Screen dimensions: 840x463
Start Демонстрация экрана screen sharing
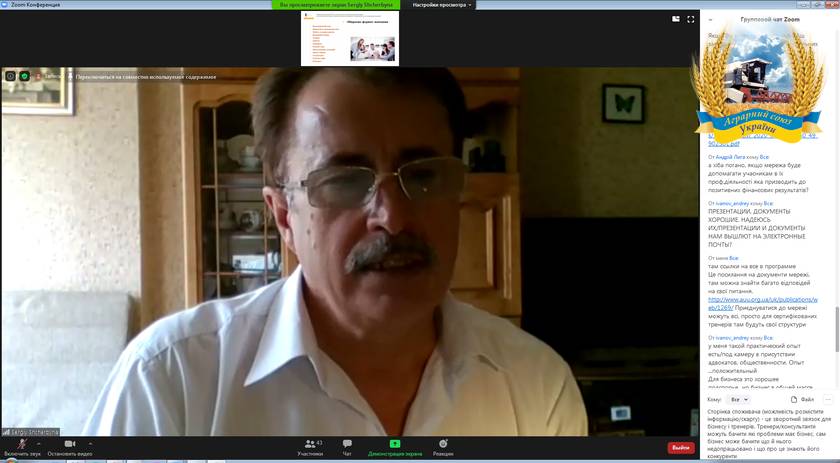(395, 448)
